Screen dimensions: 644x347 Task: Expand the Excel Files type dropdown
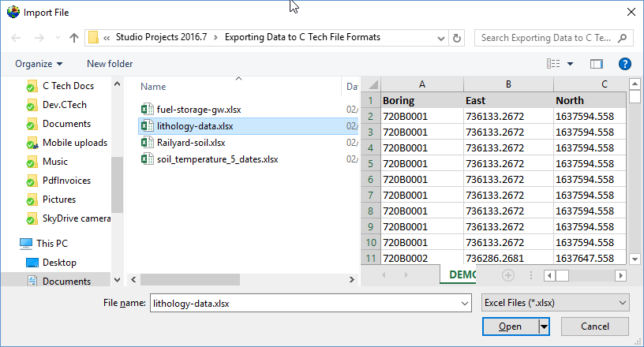(x=623, y=303)
